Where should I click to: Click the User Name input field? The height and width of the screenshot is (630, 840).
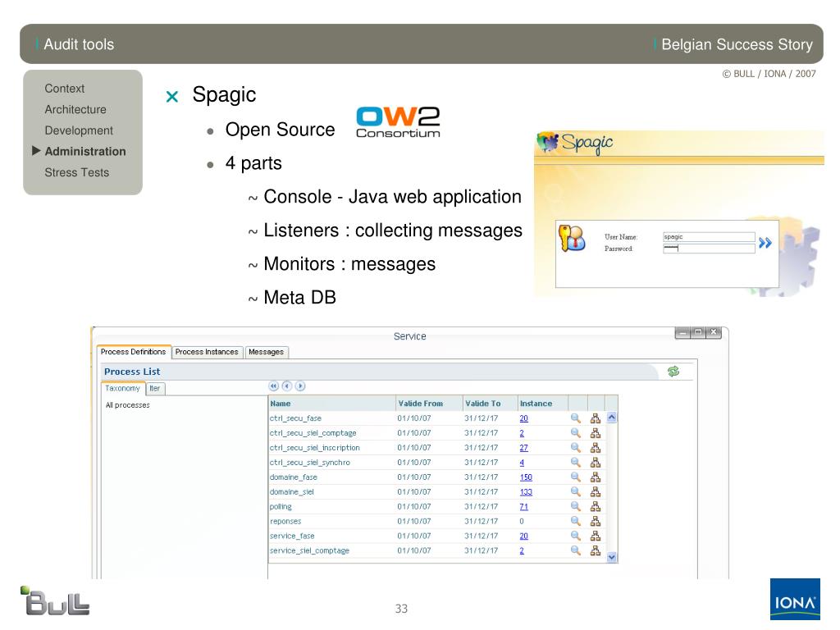click(709, 237)
